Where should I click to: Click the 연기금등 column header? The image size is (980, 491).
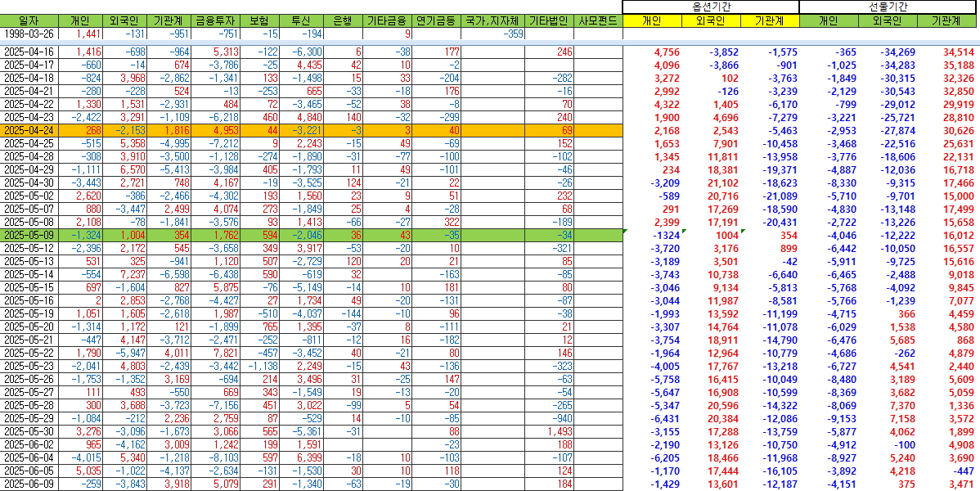tap(435, 20)
